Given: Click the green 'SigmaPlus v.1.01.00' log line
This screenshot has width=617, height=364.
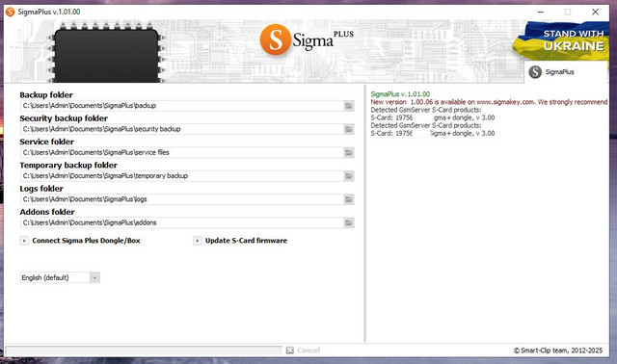Looking at the screenshot, I should [x=400, y=94].
